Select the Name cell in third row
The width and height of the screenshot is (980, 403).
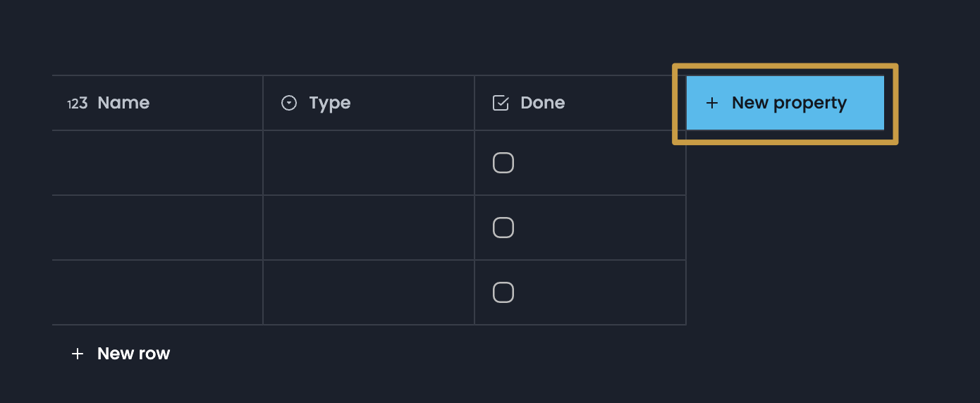pos(157,292)
